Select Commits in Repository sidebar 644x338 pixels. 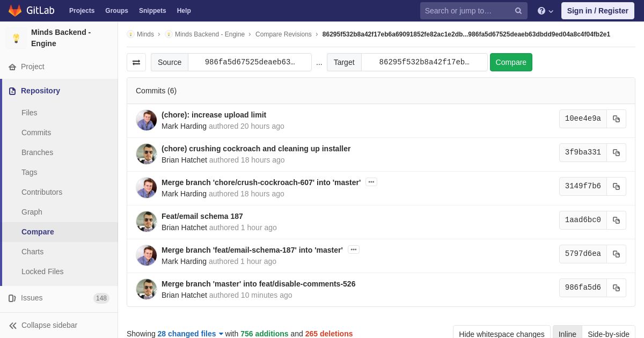36,133
